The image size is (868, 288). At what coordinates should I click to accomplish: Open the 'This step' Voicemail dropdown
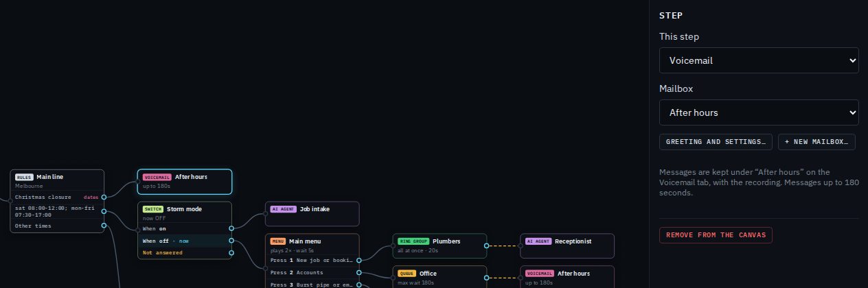coord(759,60)
